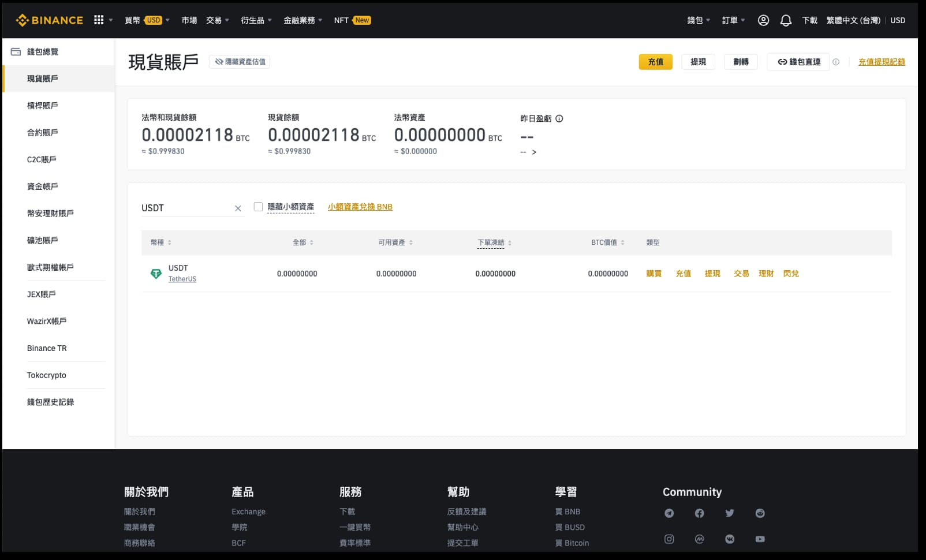Image resolution: width=926 pixels, height=560 pixels.
Task: Open the user profile icon
Action: [763, 20]
